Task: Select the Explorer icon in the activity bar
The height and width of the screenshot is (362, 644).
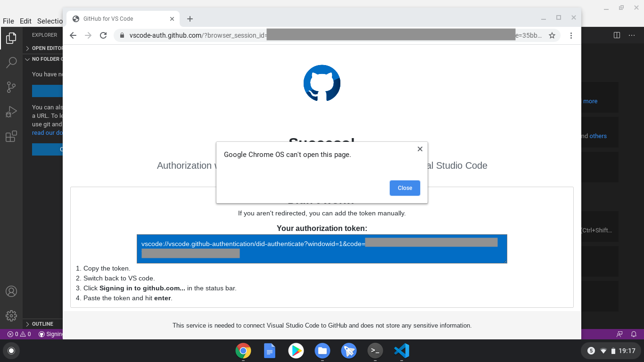Action: (x=11, y=38)
